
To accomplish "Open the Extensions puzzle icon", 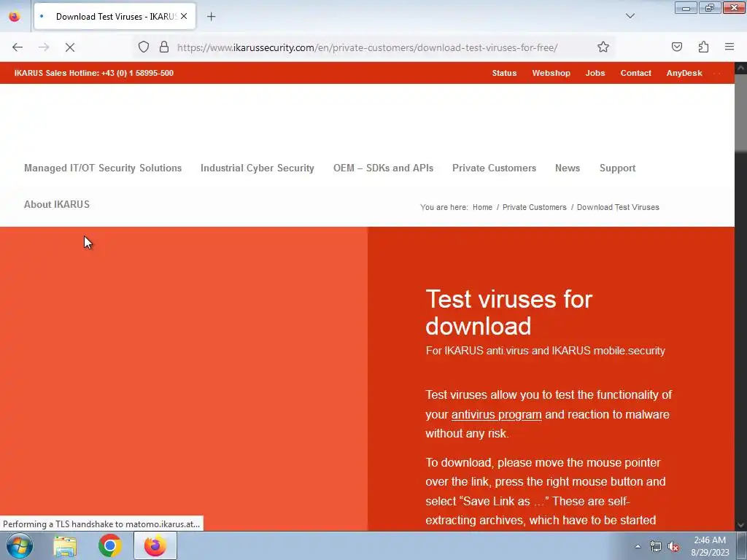I will click(x=703, y=47).
